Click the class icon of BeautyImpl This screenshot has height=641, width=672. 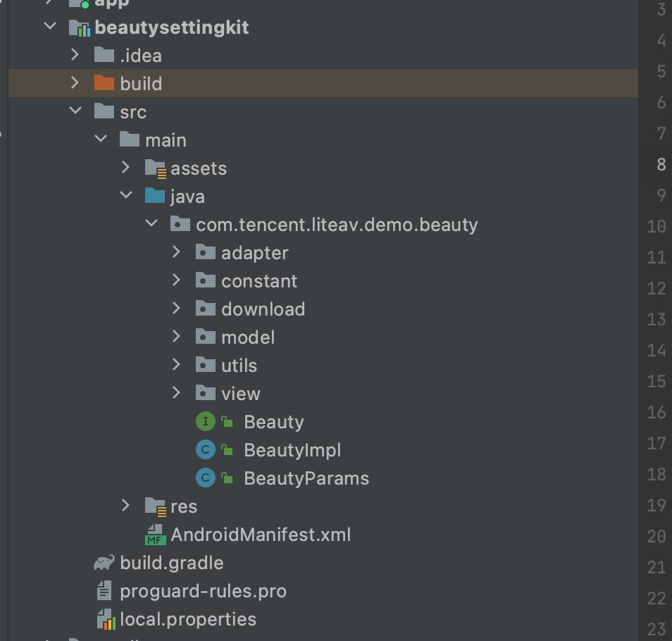click(x=205, y=450)
